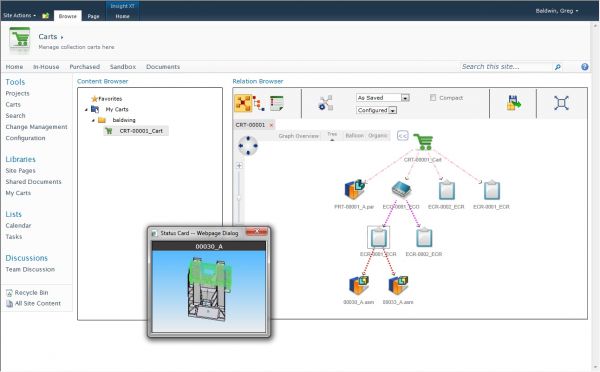Click the relation settings gear-network icon

(x=326, y=103)
